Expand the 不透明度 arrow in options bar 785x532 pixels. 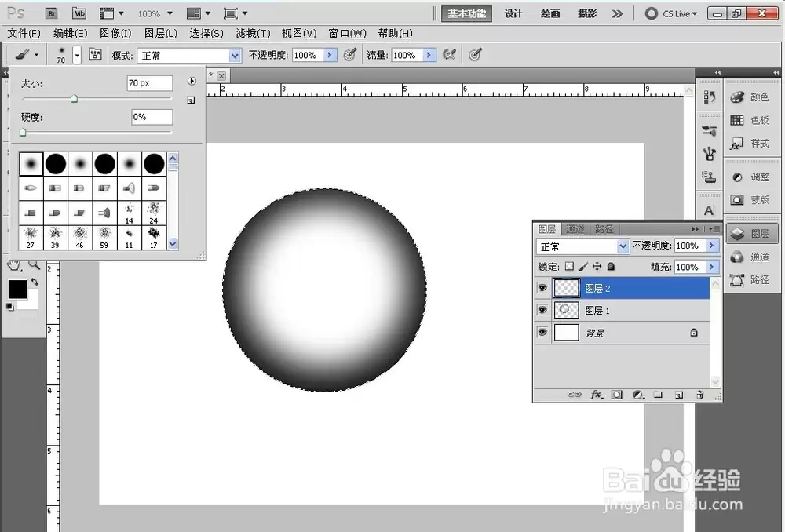click(330, 55)
